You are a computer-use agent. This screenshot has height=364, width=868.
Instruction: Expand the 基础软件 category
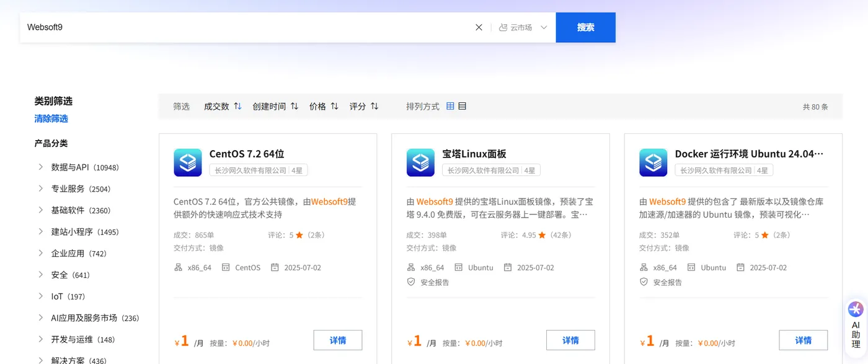[40, 210]
